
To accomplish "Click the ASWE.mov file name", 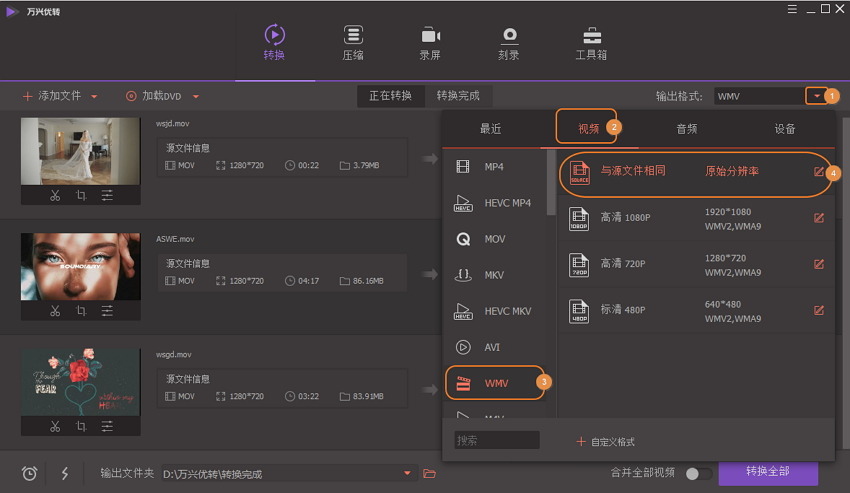I will click(x=175, y=239).
